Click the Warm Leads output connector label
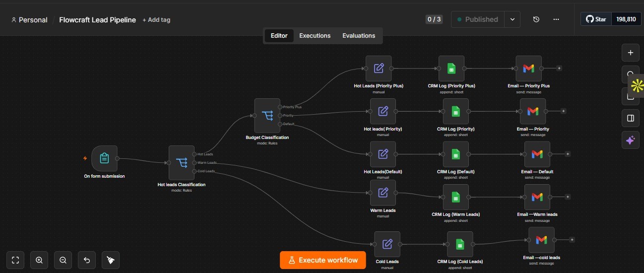Image resolution: width=644 pixels, height=273 pixels. pyautogui.click(x=207, y=163)
